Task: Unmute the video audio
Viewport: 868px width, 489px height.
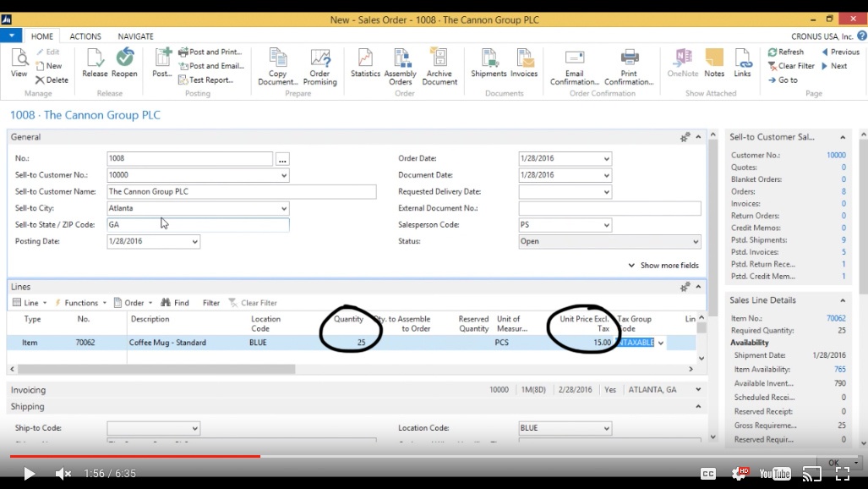Action: click(x=63, y=474)
